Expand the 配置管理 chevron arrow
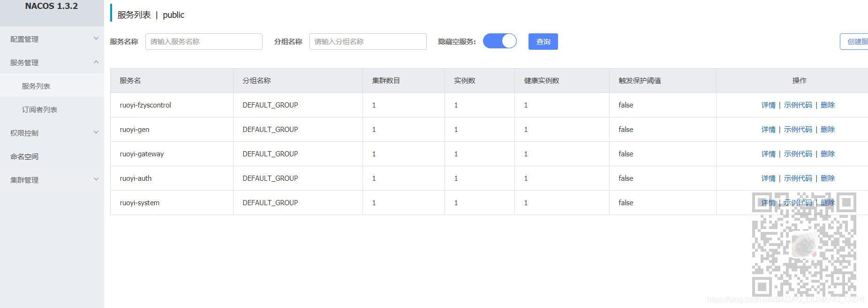The image size is (868, 308). click(x=96, y=38)
